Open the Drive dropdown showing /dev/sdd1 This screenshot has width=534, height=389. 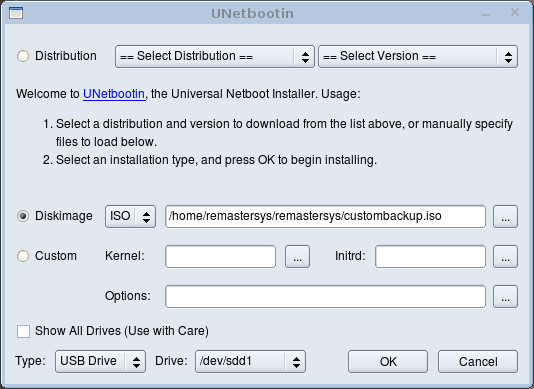coord(250,361)
